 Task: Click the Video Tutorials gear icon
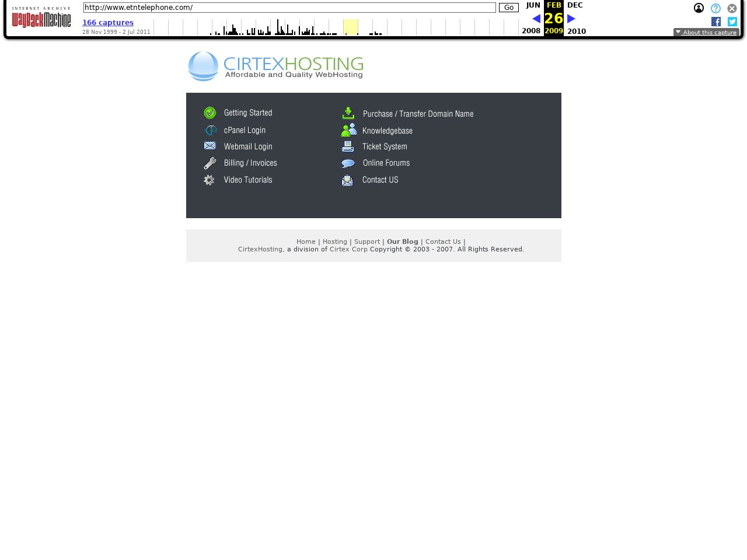point(210,180)
